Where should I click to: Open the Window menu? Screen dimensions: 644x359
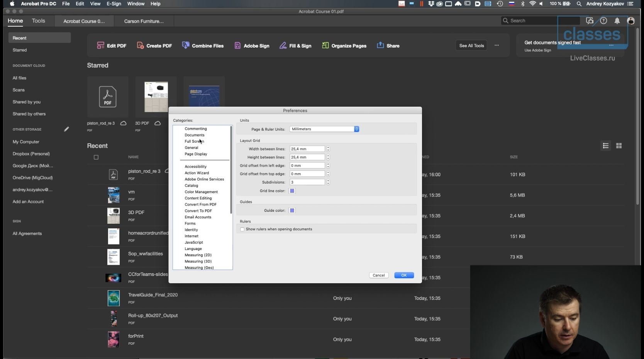(136, 4)
